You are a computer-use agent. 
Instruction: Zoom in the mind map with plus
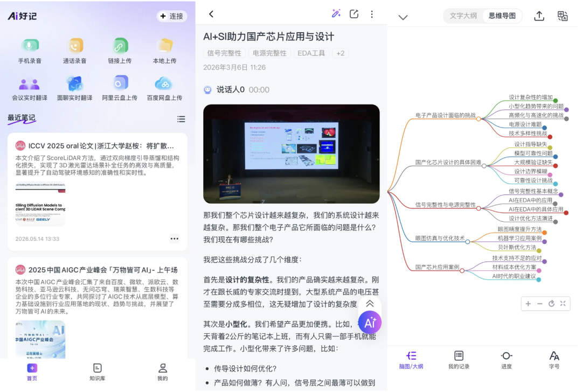(x=528, y=304)
